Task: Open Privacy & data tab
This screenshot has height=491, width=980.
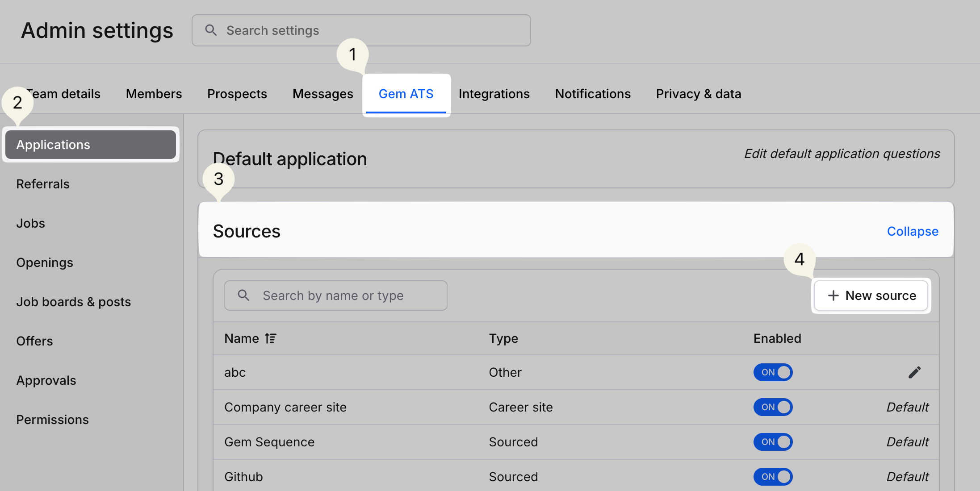Action: click(x=698, y=94)
